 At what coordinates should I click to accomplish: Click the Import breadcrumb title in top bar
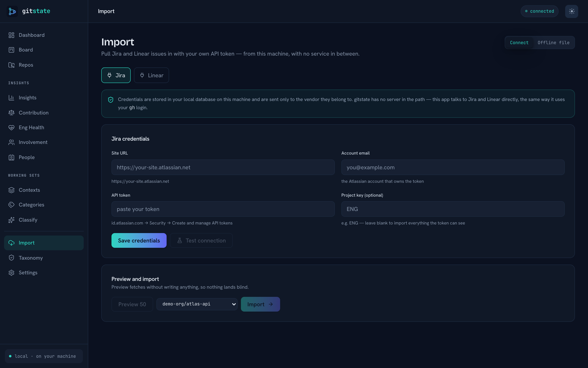tap(106, 11)
